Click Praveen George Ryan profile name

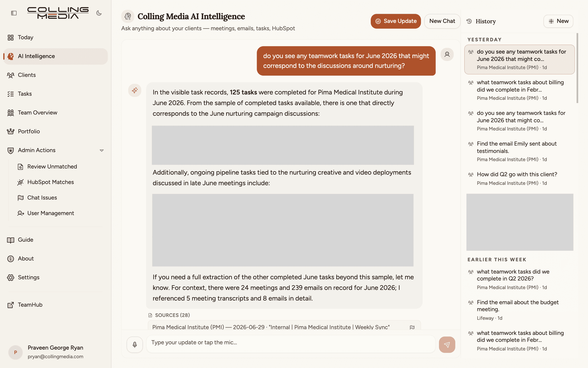[55, 348]
